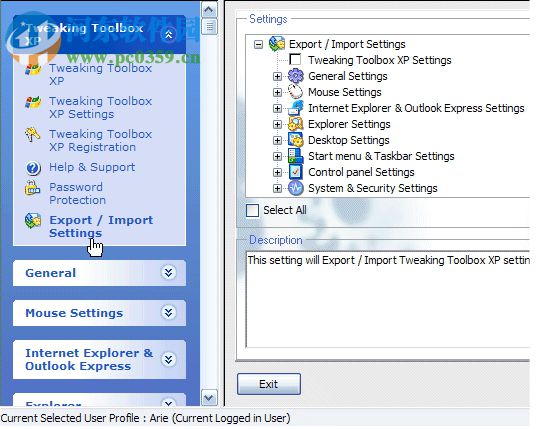Viewport: 536px width, 429px height.
Task: Collapse the Tweaking Toolbox XP sidebar panel
Action: point(169,34)
